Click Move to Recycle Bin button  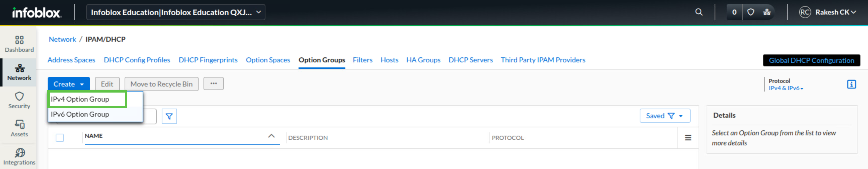[x=161, y=84]
